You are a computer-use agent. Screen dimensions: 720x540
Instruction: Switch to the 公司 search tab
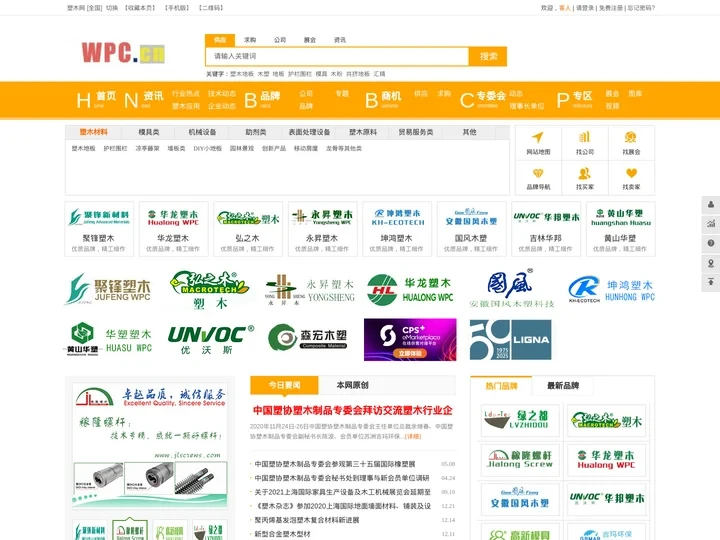coord(280,40)
